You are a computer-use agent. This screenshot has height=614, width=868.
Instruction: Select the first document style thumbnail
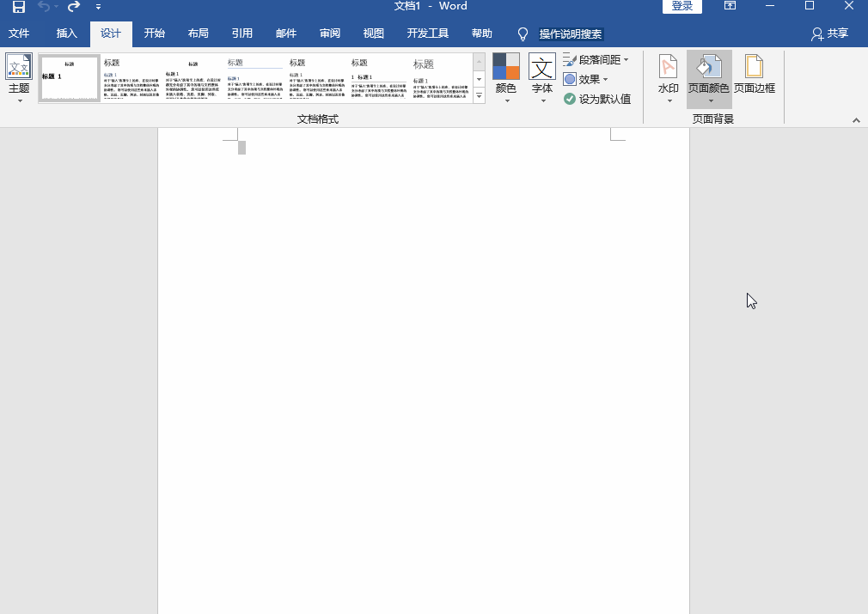(69, 78)
